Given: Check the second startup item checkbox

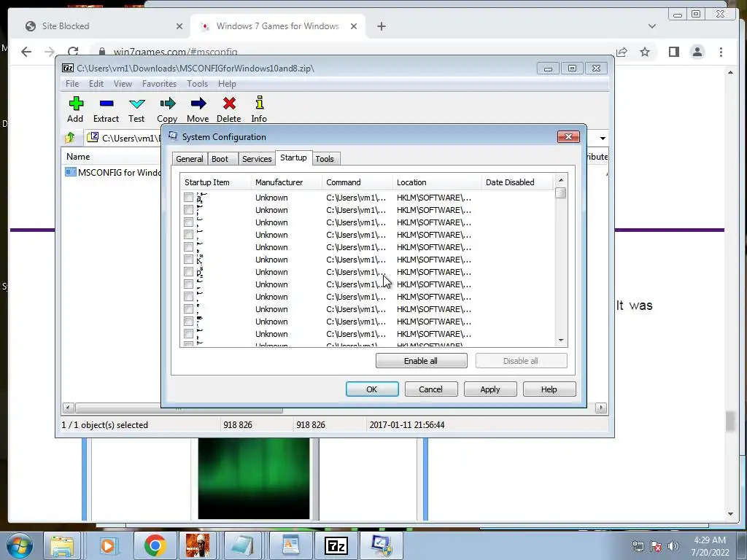Looking at the screenshot, I should 189,209.
